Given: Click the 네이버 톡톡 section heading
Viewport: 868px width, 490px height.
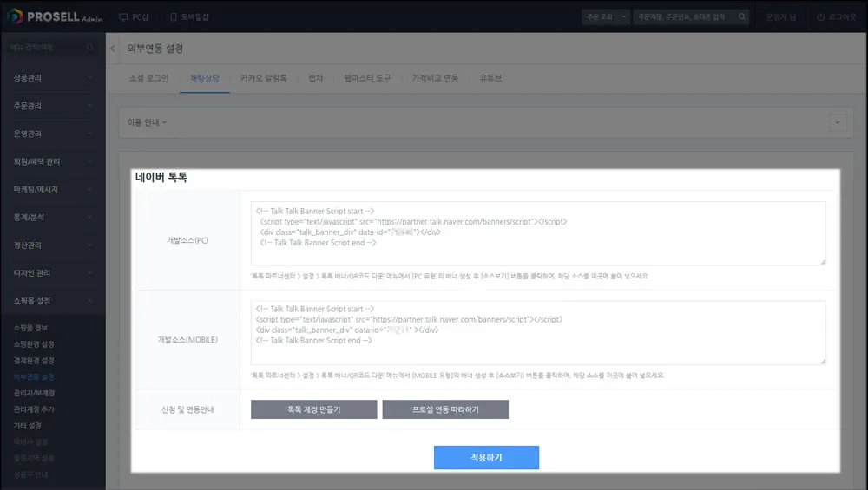Looking at the screenshot, I should 161,178.
